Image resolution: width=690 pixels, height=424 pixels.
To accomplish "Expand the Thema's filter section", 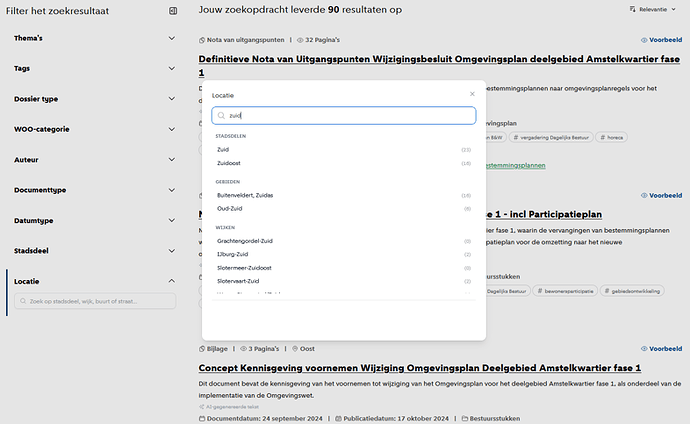I will 95,38.
